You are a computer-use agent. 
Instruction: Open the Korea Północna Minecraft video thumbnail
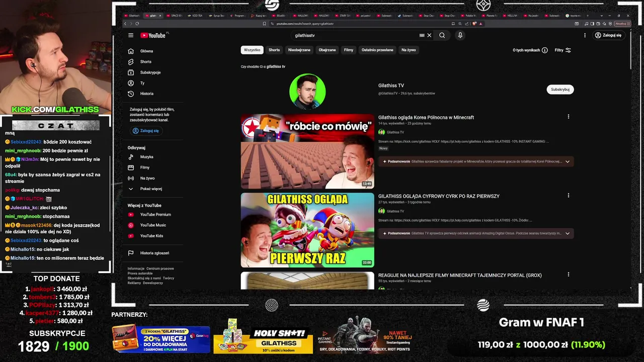[307, 151]
